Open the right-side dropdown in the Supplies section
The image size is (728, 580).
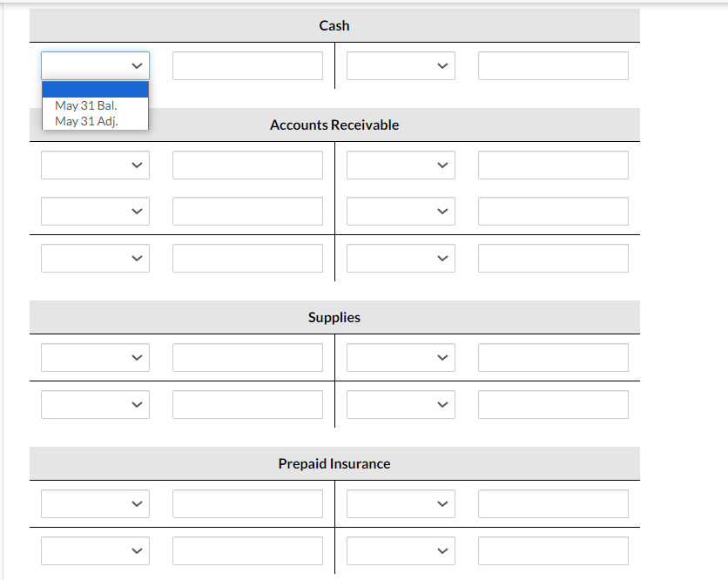coord(401,357)
